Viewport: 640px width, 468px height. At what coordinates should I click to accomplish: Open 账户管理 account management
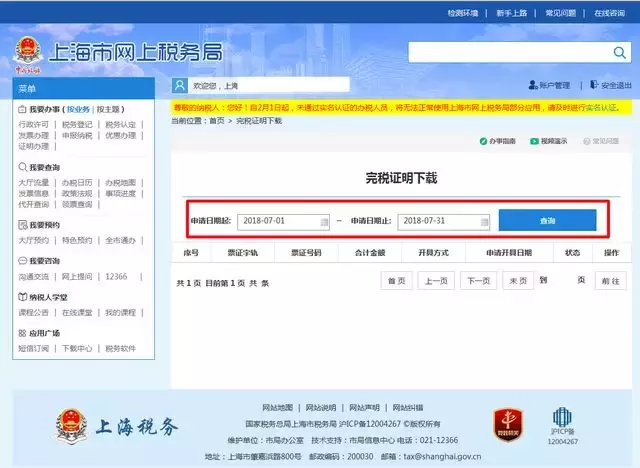click(x=549, y=85)
